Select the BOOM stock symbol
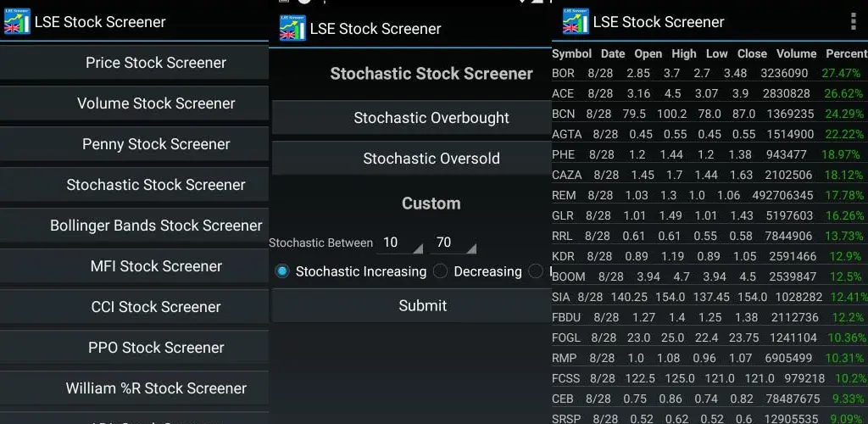This screenshot has height=424, width=868. [x=568, y=276]
